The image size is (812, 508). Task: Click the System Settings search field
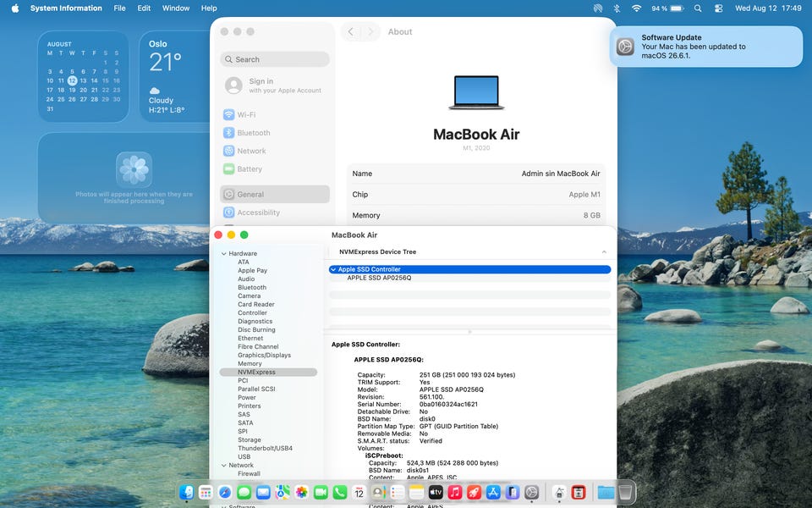click(275, 59)
